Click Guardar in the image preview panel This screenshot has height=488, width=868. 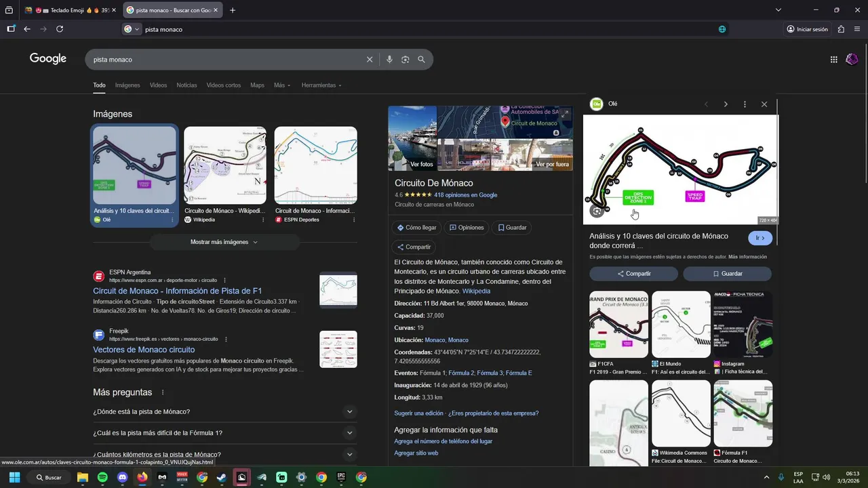click(x=727, y=274)
